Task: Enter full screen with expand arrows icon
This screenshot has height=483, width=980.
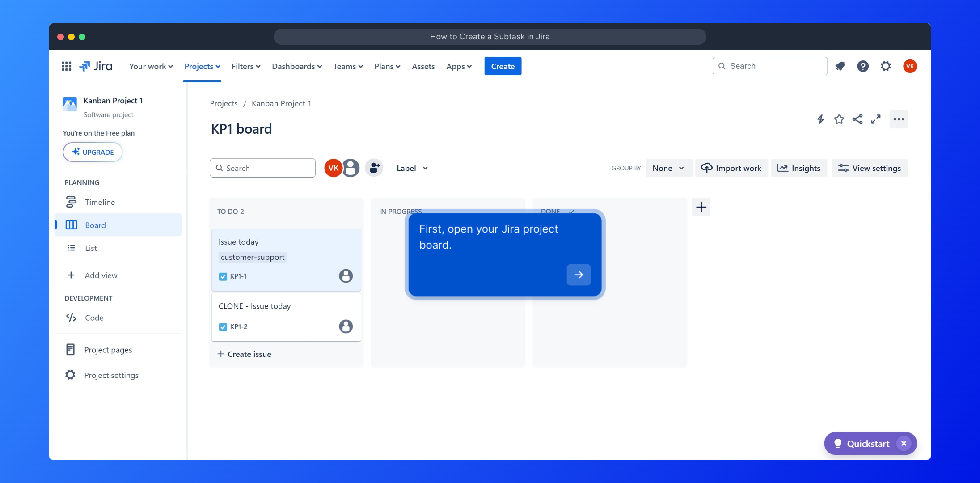Action: pos(875,119)
